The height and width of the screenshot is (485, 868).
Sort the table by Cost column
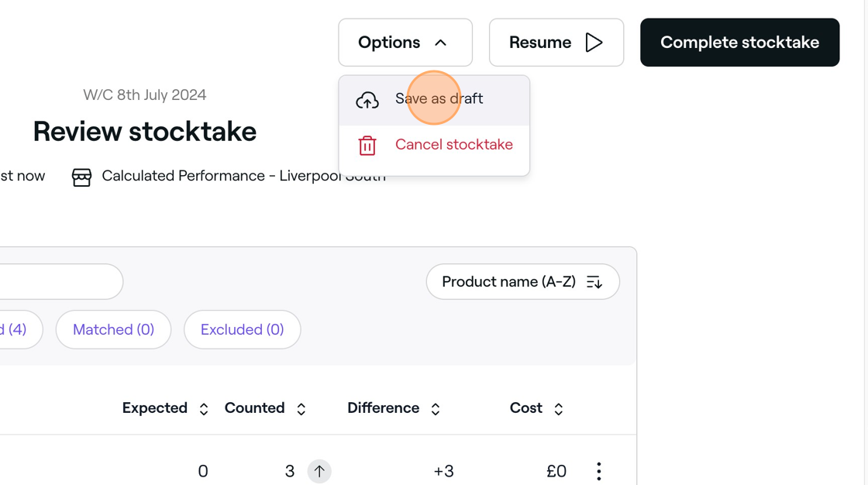coord(559,409)
